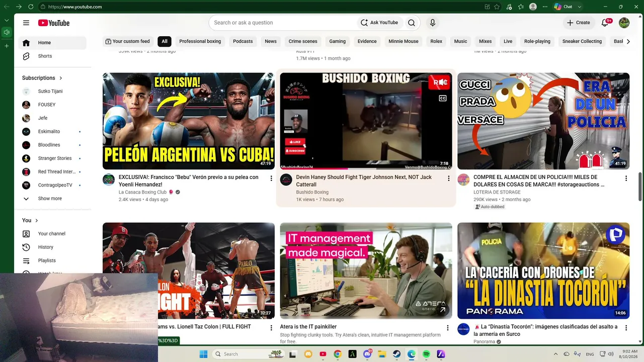Open Chrome from the taskbar
Screen dimensions: 644x362
(x=338, y=354)
